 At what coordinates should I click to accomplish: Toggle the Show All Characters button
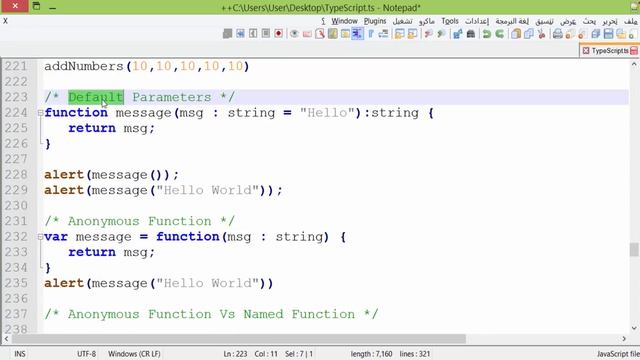[371, 34]
